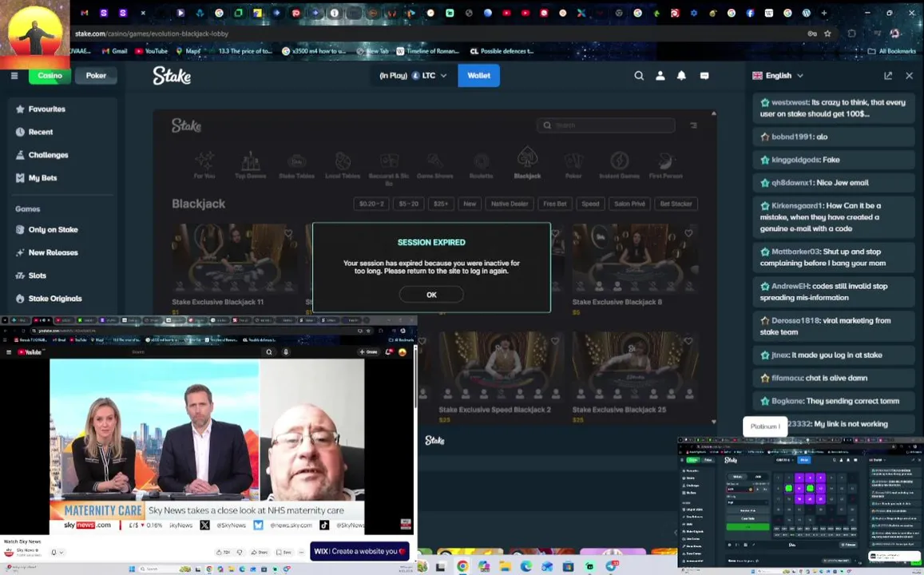Open the Stake sidebar hamburger menu
This screenshot has width=924, height=575.
pos(14,75)
